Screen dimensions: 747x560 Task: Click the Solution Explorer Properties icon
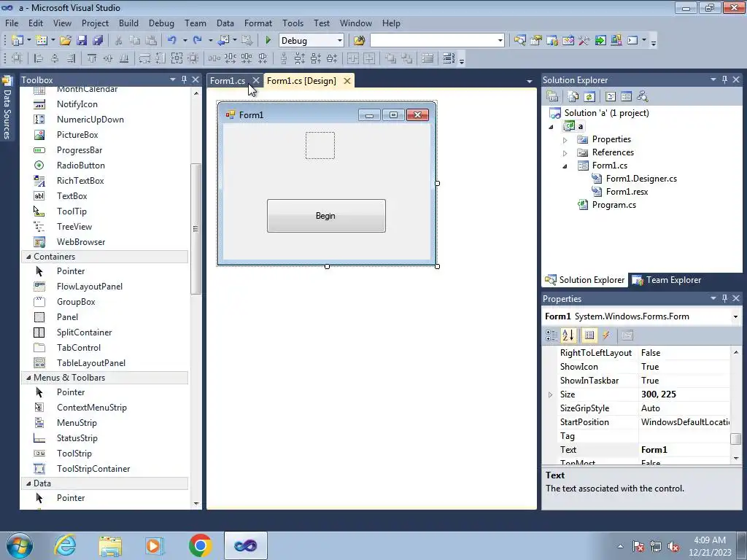(x=552, y=97)
